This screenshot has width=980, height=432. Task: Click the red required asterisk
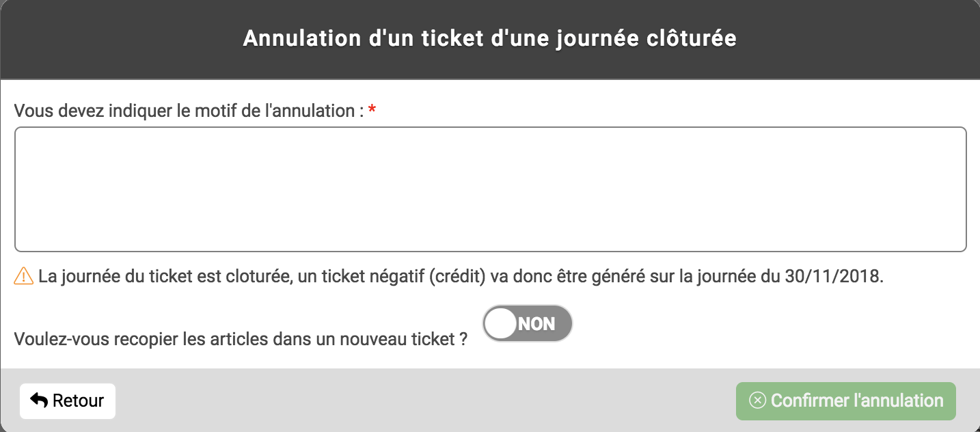click(x=372, y=111)
